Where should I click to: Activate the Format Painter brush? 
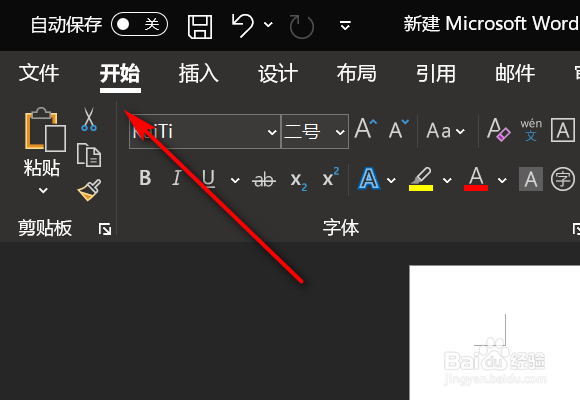pos(89,190)
